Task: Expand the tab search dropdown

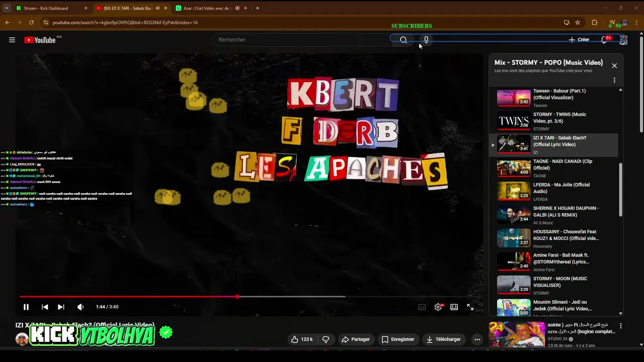Action: pyautogui.click(x=7, y=8)
